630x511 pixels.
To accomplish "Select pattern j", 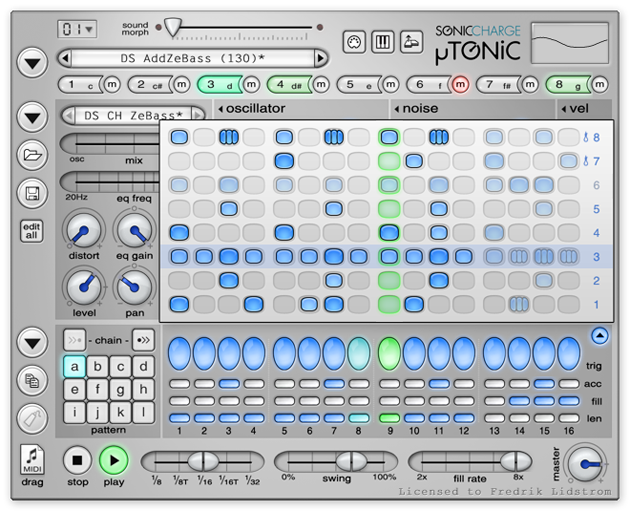I will tap(97, 412).
